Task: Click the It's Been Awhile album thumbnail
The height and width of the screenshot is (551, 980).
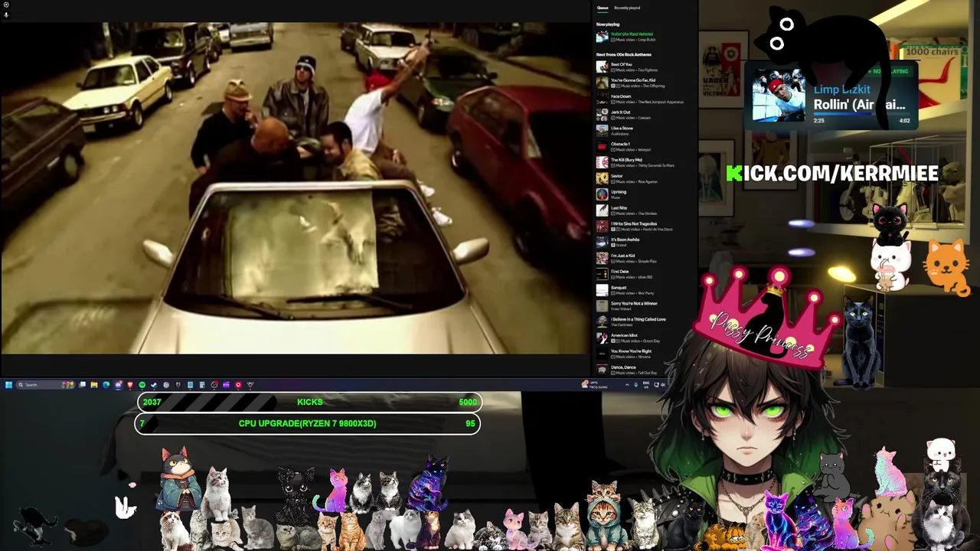Action: [x=603, y=242]
